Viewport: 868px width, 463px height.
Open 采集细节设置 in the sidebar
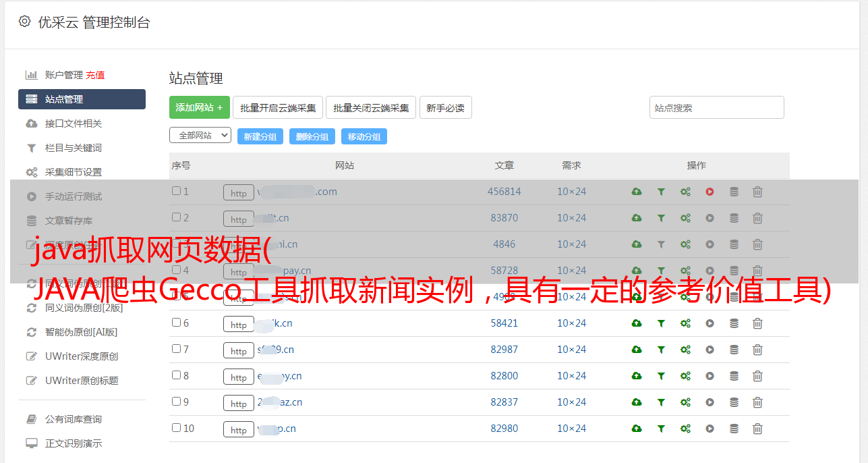pyautogui.click(x=74, y=172)
